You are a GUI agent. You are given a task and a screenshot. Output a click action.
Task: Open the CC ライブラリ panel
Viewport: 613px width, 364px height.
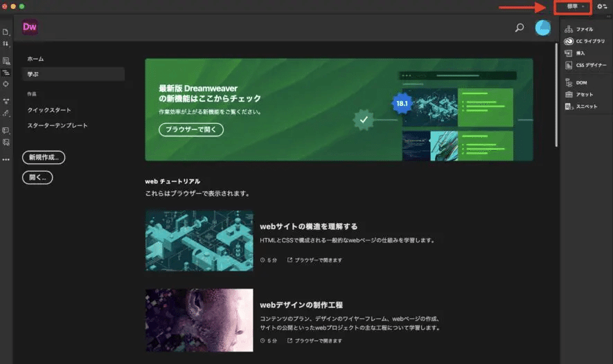tap(585, 41)
